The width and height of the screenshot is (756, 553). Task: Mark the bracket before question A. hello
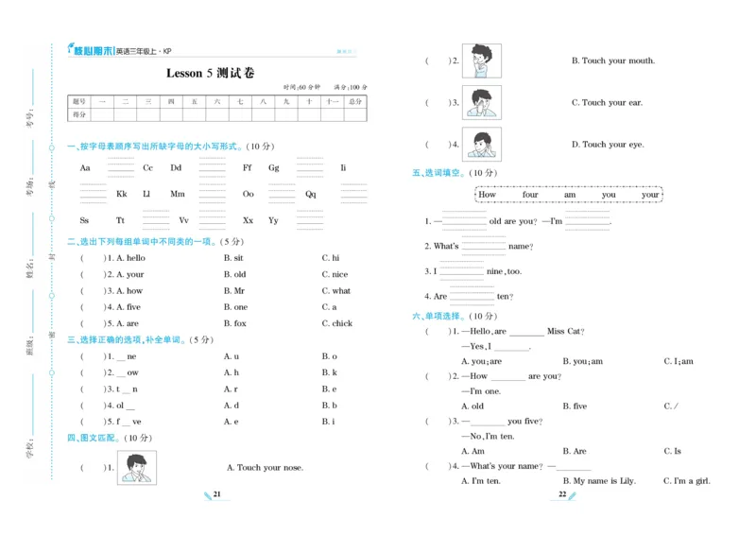pos(92,256)
